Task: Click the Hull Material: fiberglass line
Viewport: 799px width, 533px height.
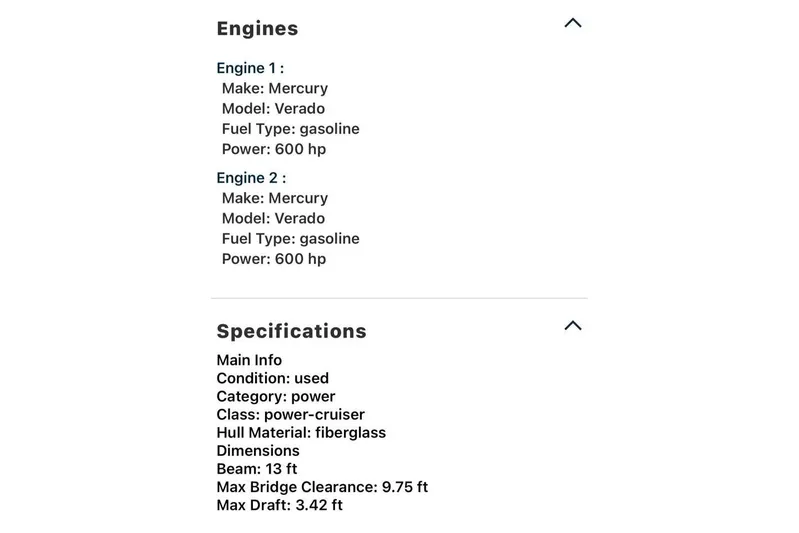Action: (x=301, y=433)
